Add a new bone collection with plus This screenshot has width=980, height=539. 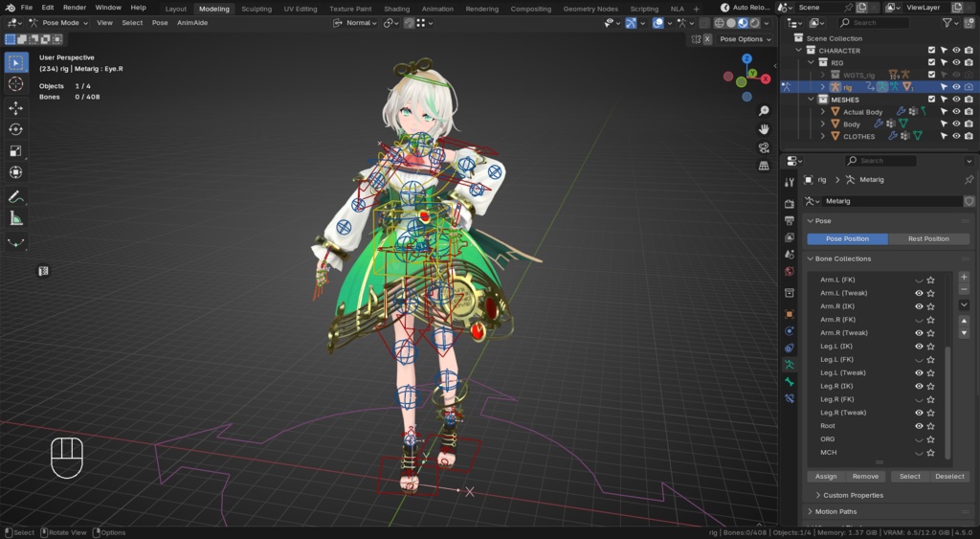964,277
